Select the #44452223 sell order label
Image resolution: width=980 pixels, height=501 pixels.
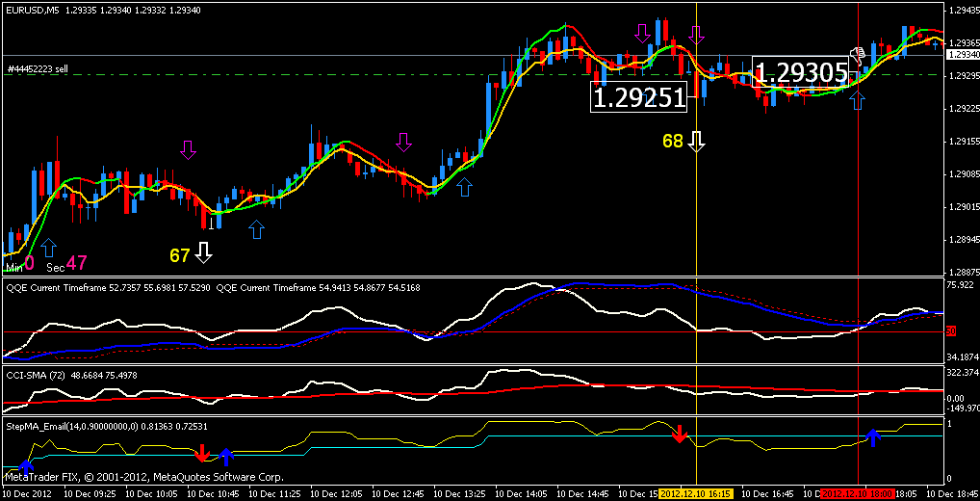coord(37,69)
